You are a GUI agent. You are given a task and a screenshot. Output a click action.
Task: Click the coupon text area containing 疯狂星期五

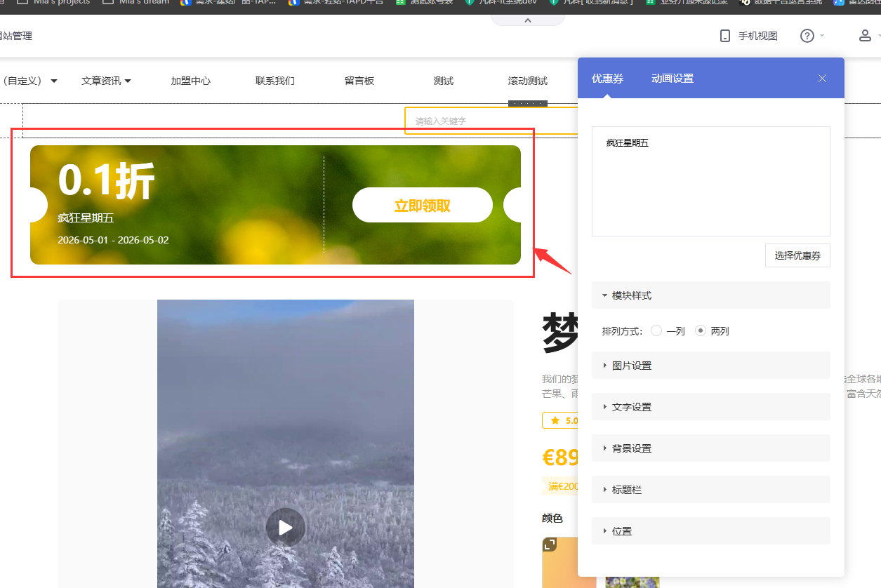(x=711, y=181)
